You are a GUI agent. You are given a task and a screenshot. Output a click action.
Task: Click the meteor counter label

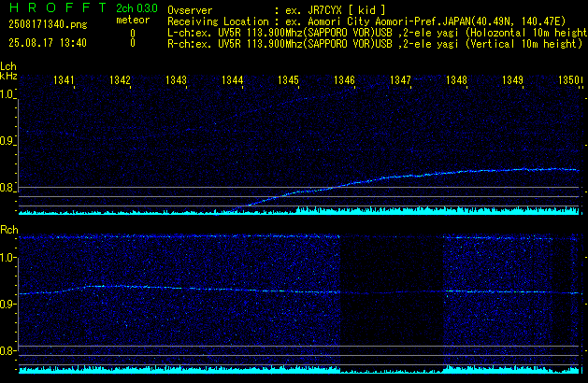pos(133,20)
